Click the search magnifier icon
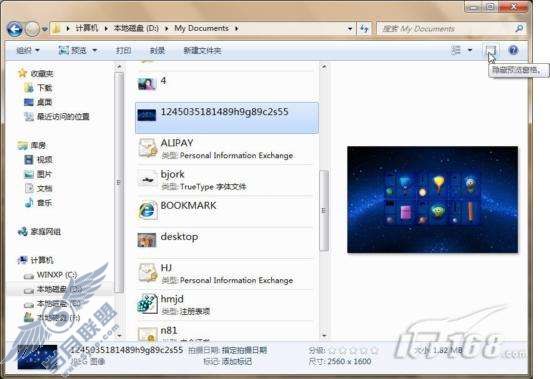Image resolution: width=550 pixels, height=379 pixels. [x=519, y=28]
